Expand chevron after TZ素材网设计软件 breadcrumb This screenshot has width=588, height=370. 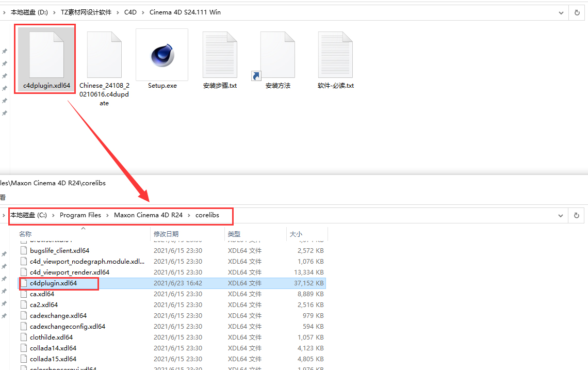tap(118, 12)
